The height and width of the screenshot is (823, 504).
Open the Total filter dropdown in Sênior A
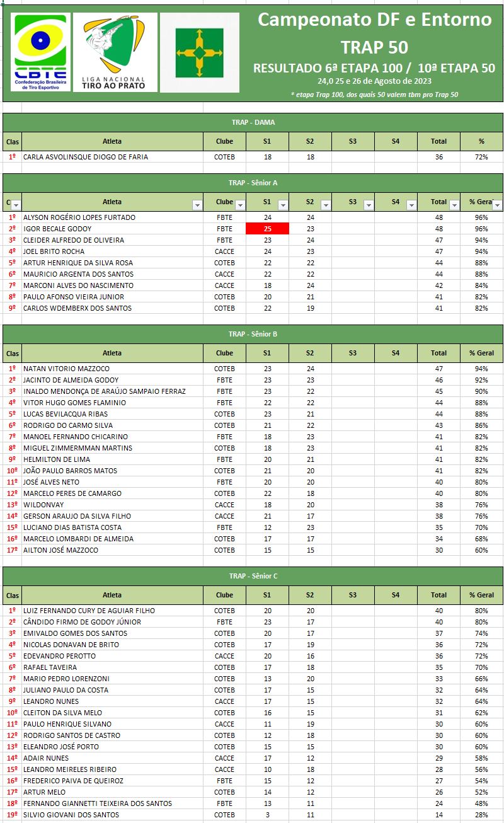(x=454, y=205)
